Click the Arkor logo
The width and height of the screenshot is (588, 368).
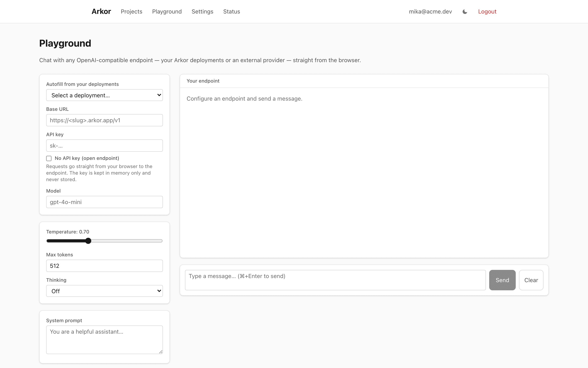tap(101, 11)
